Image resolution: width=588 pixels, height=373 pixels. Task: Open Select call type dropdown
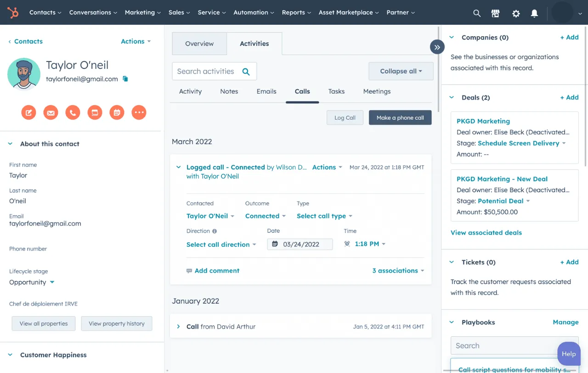pos(324,216)
